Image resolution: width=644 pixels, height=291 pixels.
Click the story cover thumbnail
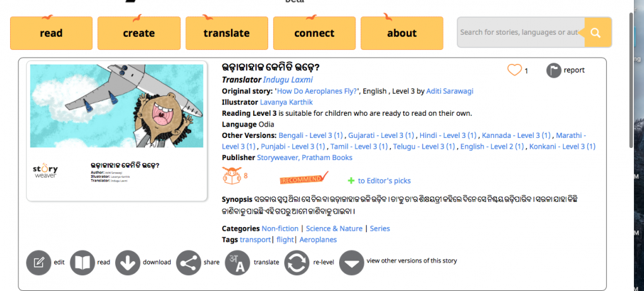pos(117,106)
